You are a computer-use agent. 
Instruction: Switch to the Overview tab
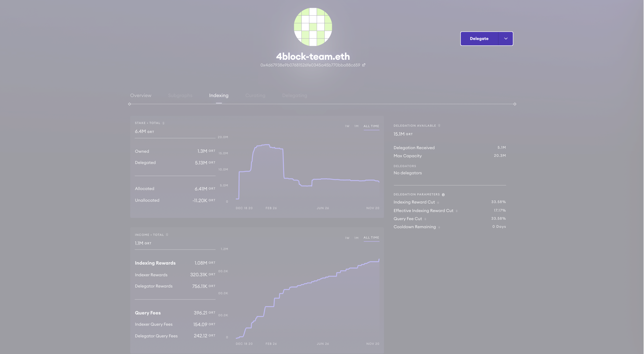(x=141, y=95)
